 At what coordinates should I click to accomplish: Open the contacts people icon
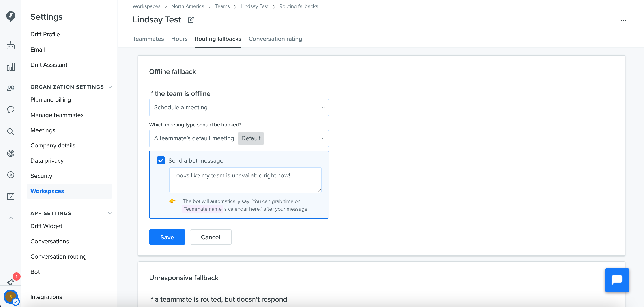click(11, 88)
